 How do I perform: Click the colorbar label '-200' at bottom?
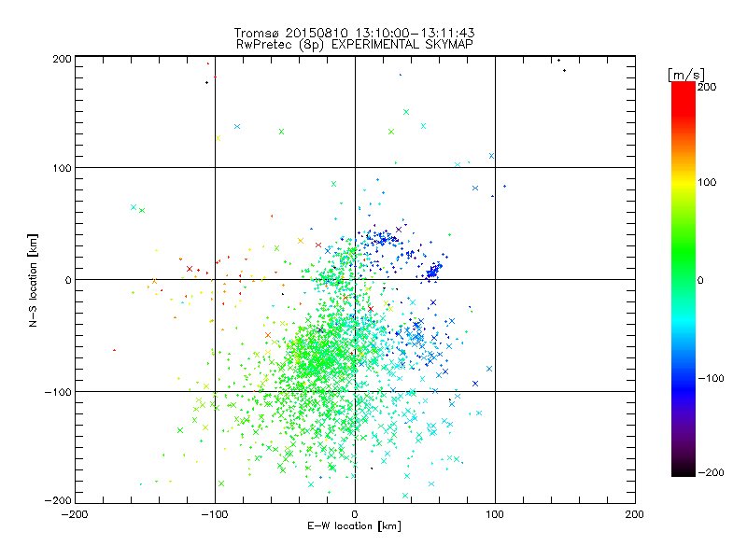[711, 472]
